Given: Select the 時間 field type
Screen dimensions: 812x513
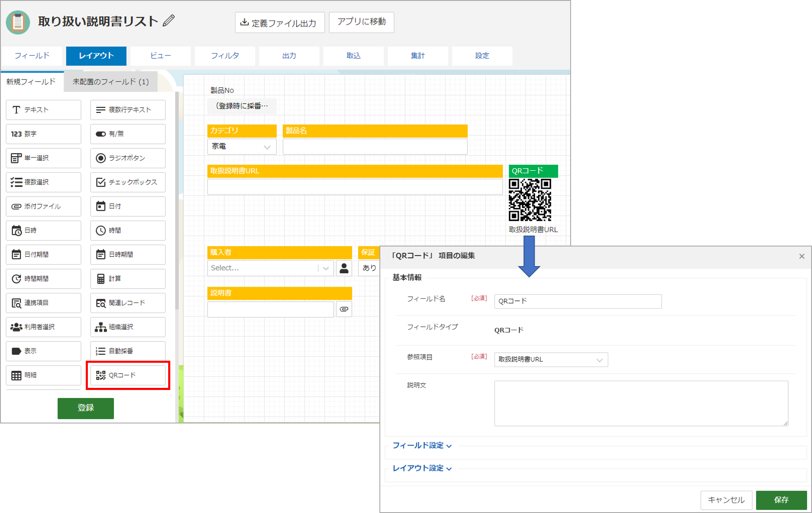Looking at the screenshot, I should tap(128, 231).
